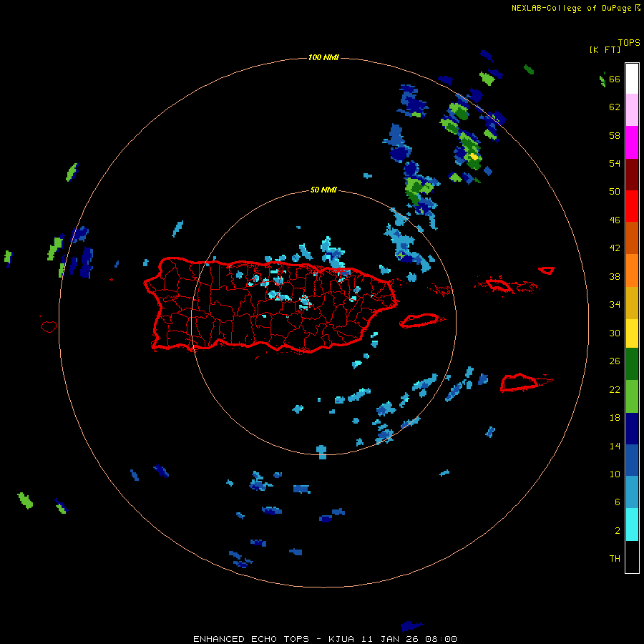Pick the dark green legend swatch
Viewport: 644px width, 644px height.
coord(632,364)
